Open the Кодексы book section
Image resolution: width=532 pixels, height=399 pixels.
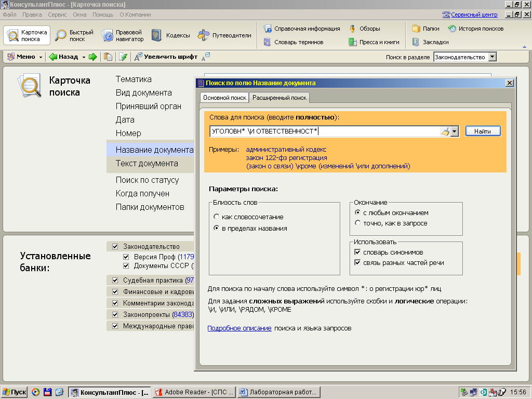coord(170,35)
